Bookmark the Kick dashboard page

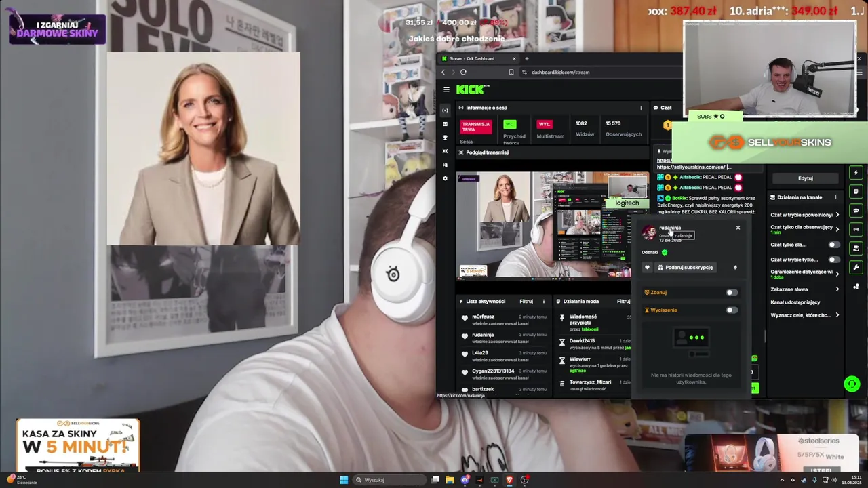(x=511, y=72)
